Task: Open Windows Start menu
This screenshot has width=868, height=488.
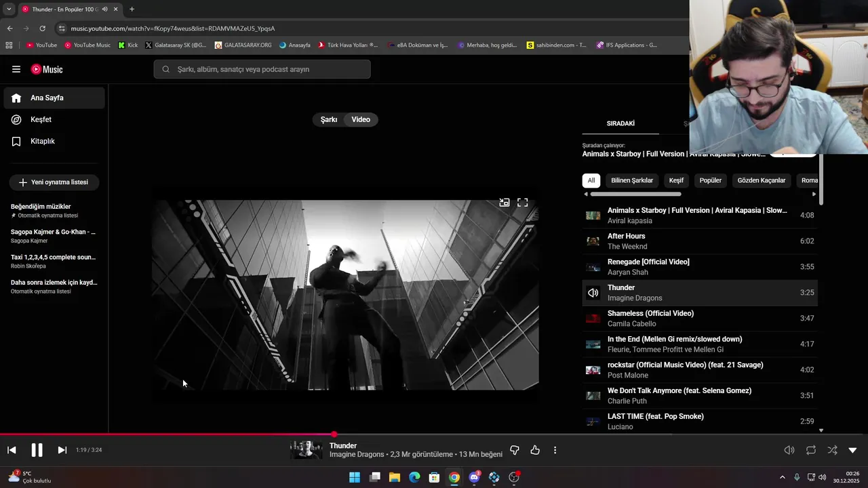Action: (355, 477)
